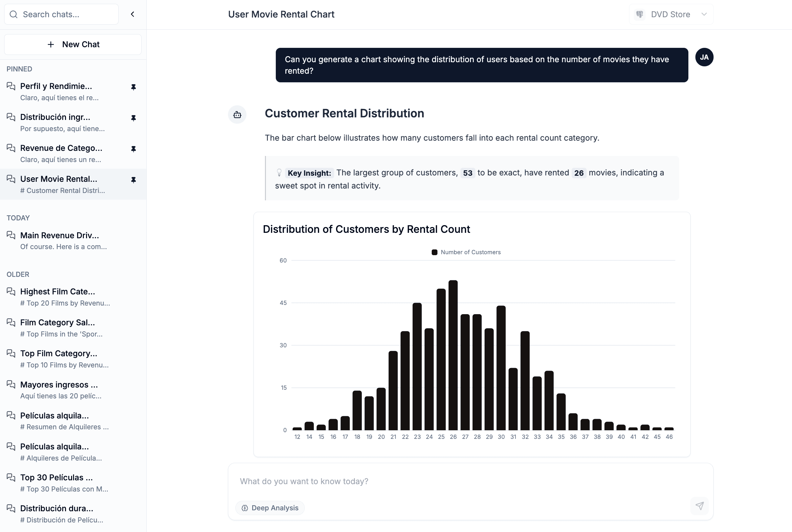
Task: Unpin the Perfil y Rendimie... chat
Action: pyautogui.click(x=133, y=87)
